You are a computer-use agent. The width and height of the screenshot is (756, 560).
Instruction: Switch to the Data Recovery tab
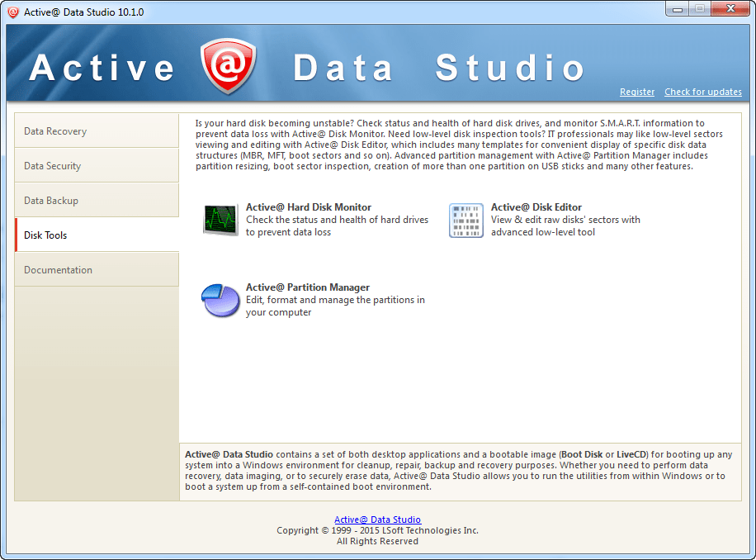click(97, 131)
